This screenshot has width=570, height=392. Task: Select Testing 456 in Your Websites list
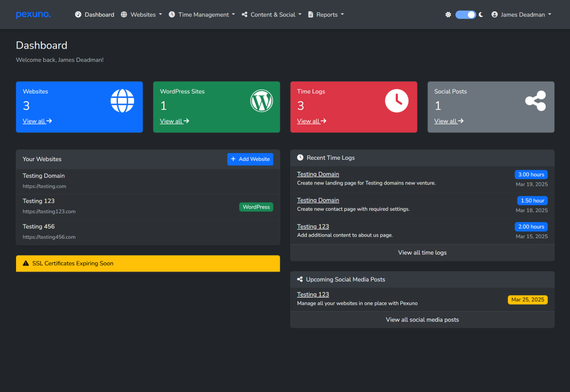(148, 232)
